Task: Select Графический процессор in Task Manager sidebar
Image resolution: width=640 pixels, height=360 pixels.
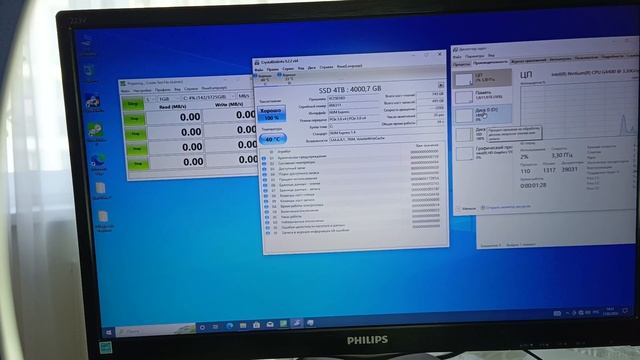Action: coord(483,152)
